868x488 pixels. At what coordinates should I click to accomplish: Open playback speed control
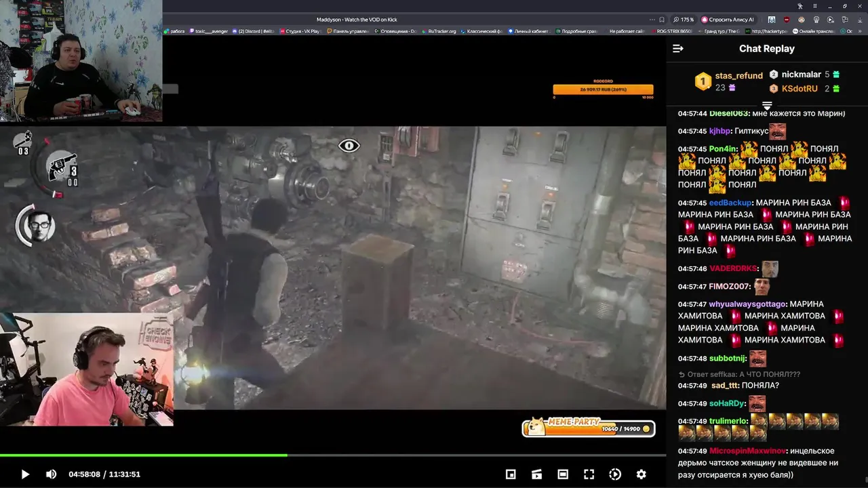[x=615, y=474]
